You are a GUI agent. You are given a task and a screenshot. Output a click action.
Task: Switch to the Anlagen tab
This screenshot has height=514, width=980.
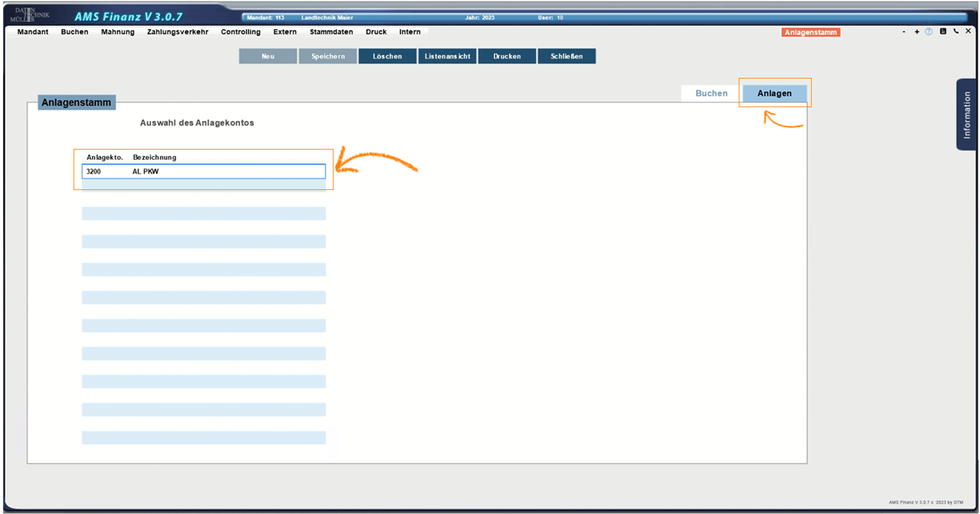(x=774, y=93)
